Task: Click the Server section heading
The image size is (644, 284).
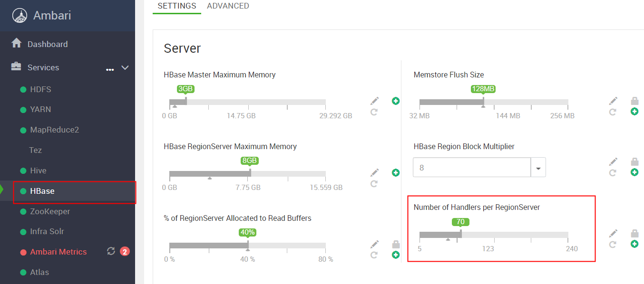Action: pos(182,48)
